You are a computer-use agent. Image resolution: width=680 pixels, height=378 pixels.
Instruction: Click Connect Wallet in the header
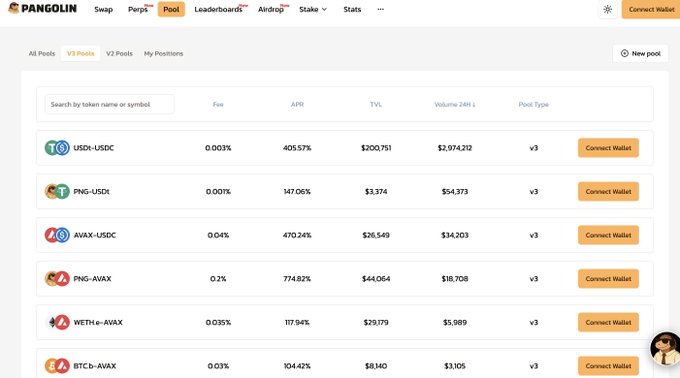coord(651,9)
